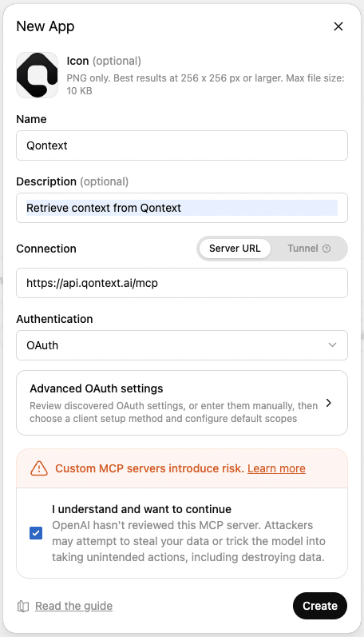Click the guide book icon
The width and height of the screenshot is (364, 637).
(23, 607)
